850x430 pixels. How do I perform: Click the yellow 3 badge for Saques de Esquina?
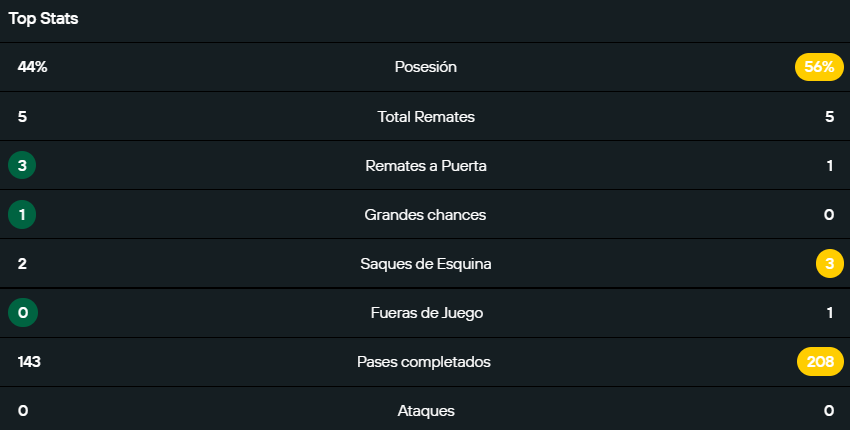click(829, 264)
